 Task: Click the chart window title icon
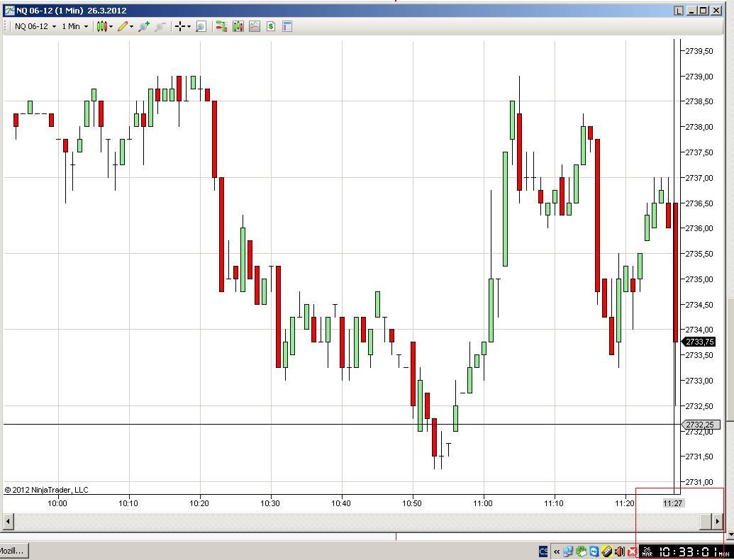pyautogui.click(x=9, y=11)
